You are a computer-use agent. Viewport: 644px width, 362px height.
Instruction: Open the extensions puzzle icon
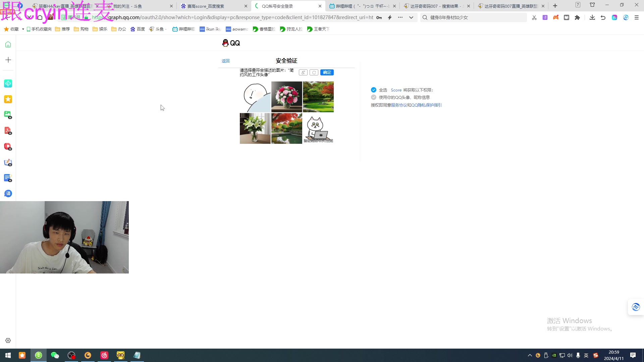[x=577, y=17]
